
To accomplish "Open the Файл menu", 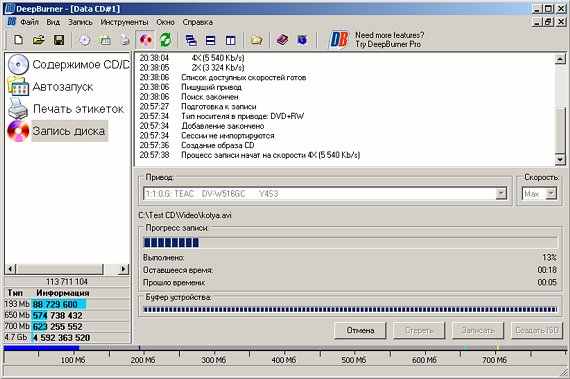I will [29, 22].
